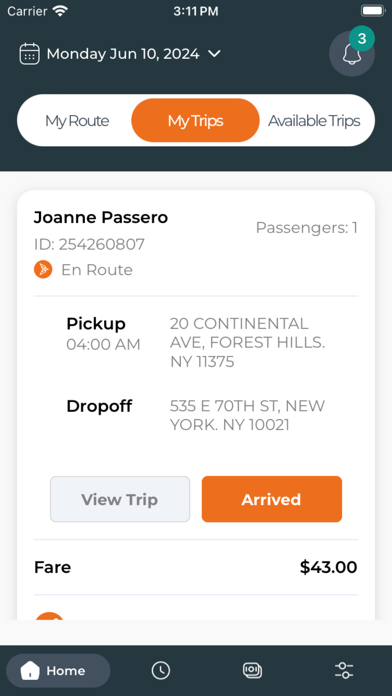392x696 pixels.
Task: Open the Monday Jun 10, 2024 date selector
Action: 120,54
